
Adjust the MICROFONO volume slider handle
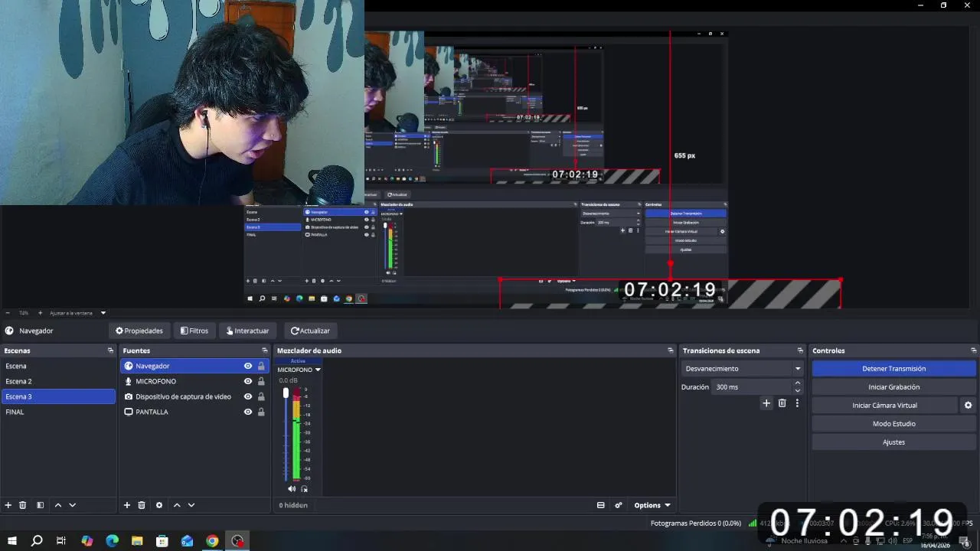tap(286, 393)
